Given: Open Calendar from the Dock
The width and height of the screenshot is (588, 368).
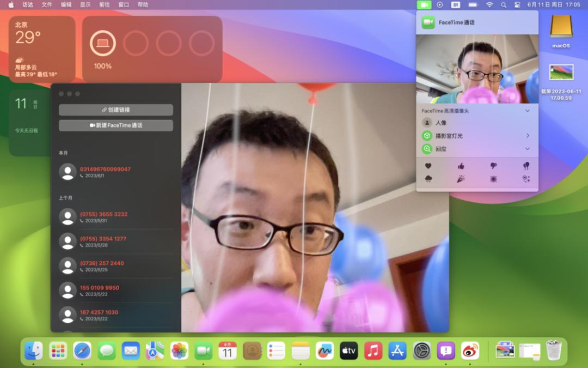Looking at the screenshot, I should point(228,351).
